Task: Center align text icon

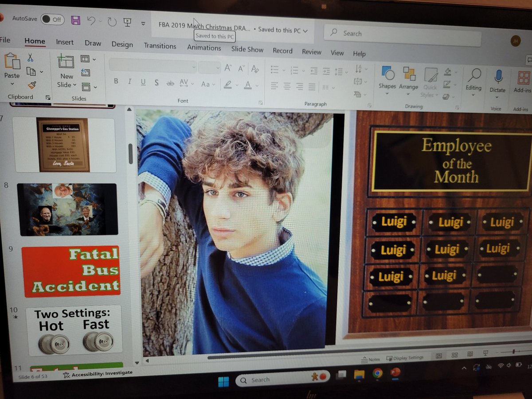Action: click(287, 86)
